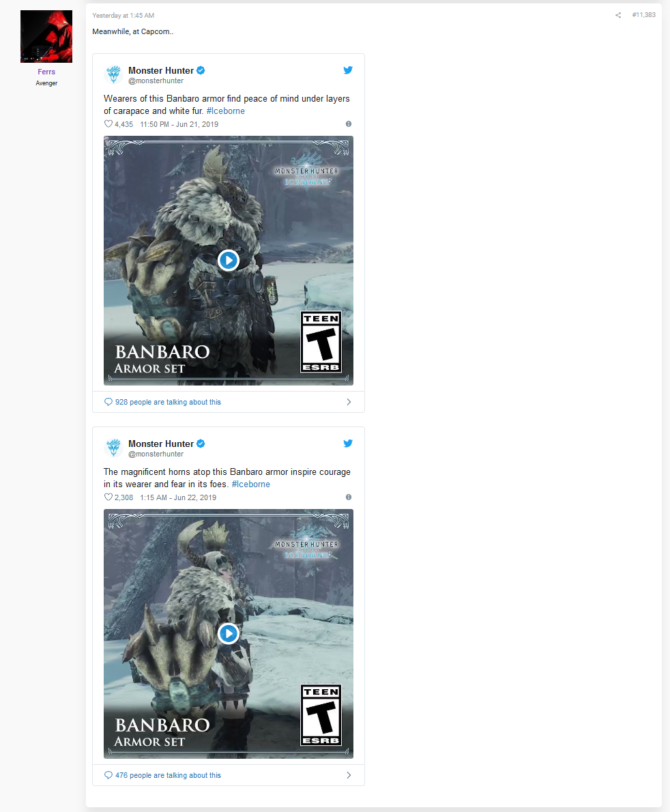
Task: Open post number #11,383 permalink
Action: (643, 15)
